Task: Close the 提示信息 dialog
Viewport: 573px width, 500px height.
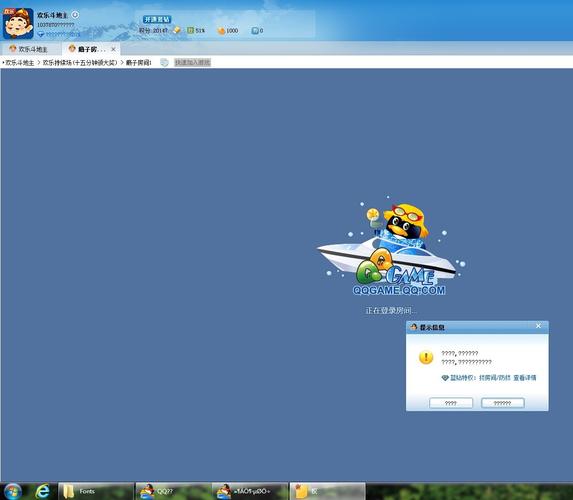Action: [x=538, y=326]
